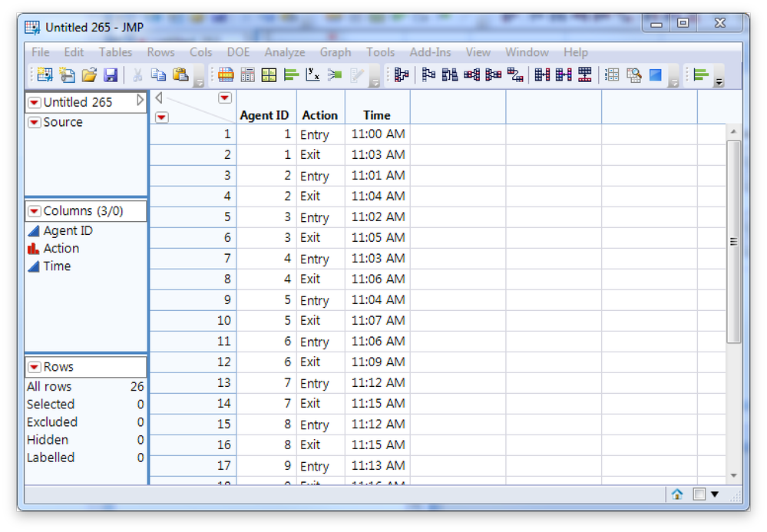Viewport: 767px width, 532px height.
Task: Click the Fit Model icon
Action: (335, 74)
